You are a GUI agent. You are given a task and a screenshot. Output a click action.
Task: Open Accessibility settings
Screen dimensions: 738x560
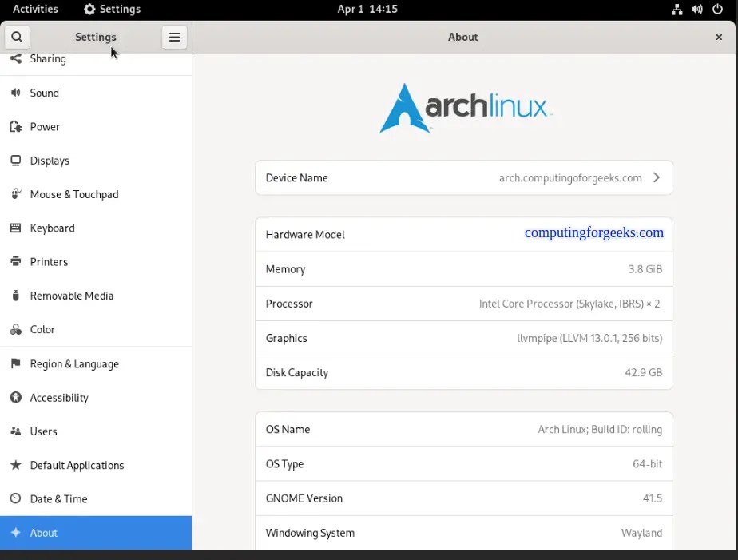[58, 397]
